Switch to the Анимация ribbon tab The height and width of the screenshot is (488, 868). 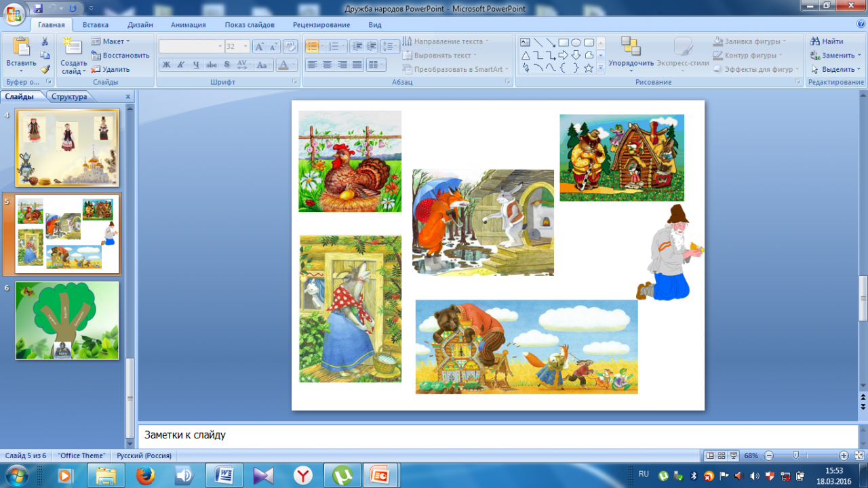[x=189, y=25]
